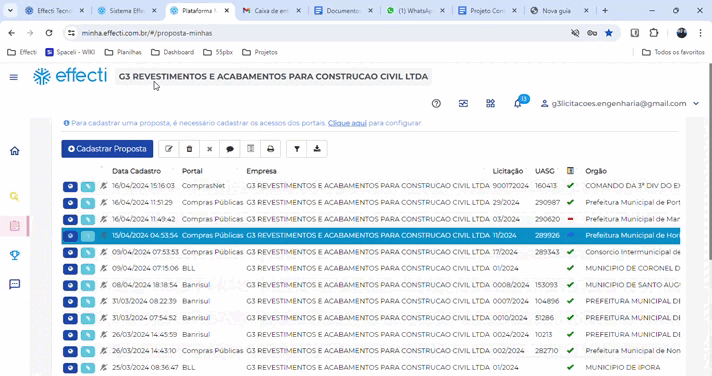This screenshot has height=376, width=712.
Task: Switch to the Caixa de entrada Gmail tab
Action: tap(271, 10)
